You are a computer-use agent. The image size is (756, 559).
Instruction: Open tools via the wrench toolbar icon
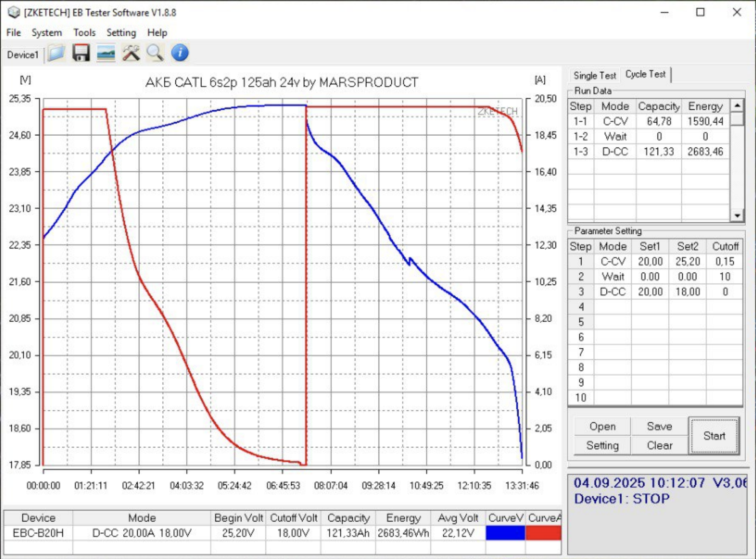[x=130, y=53]
